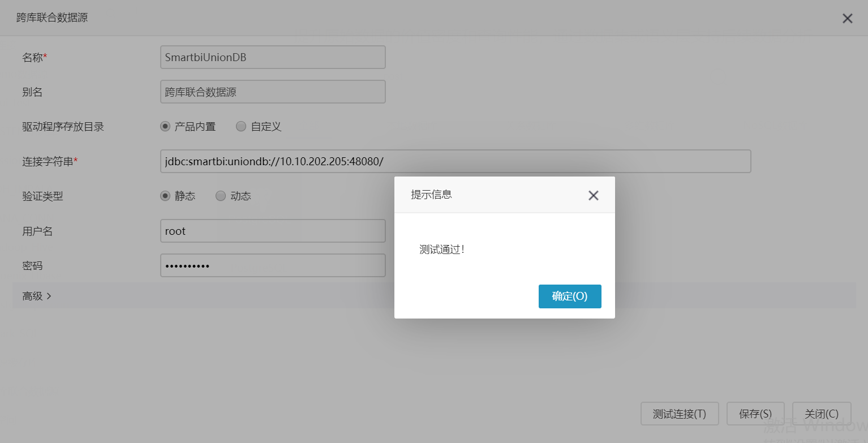Choose the 动态 verification type radio button
The height and width of the screenshot is (443, 868).
[221, 196]
